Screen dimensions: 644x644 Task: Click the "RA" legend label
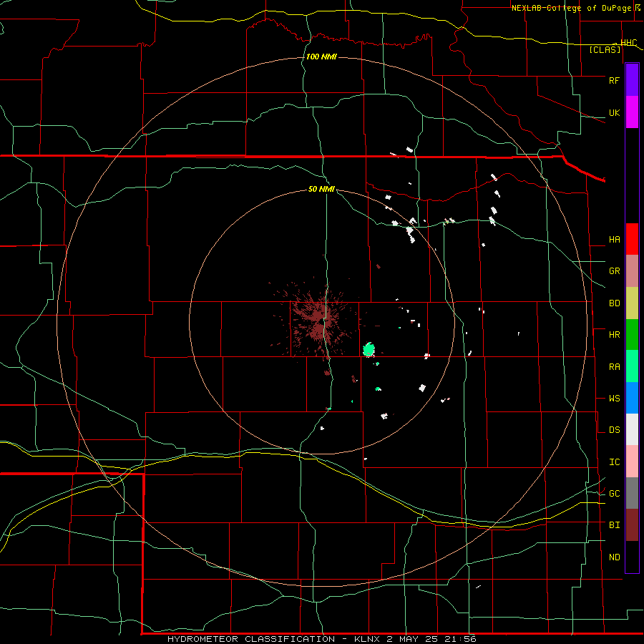[614, 367]
